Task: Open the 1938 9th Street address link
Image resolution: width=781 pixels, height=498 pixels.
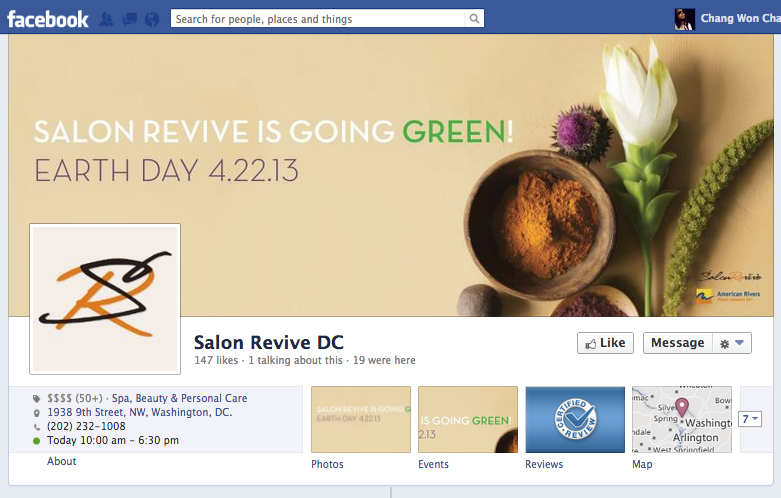Action: coord(139,412)
